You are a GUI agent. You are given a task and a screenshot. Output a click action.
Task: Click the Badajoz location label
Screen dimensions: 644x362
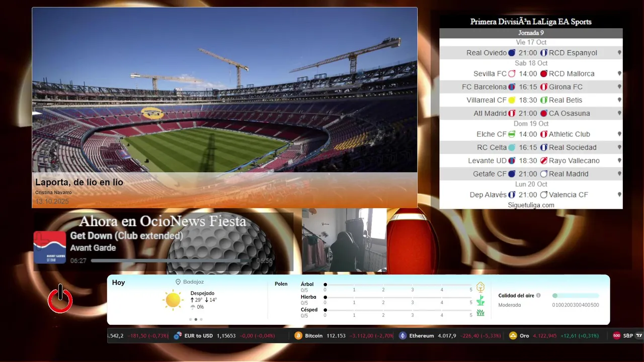click(194, 282)
